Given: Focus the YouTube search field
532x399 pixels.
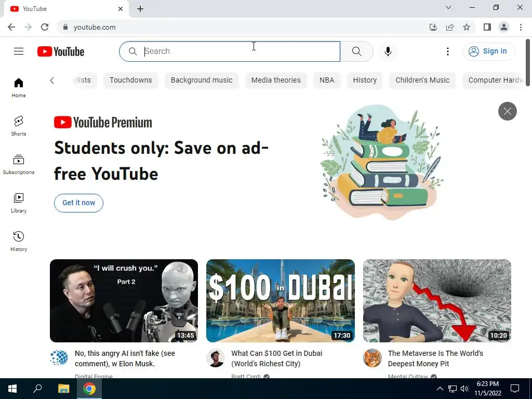Looking at the screenshot, I should [230, 51].
